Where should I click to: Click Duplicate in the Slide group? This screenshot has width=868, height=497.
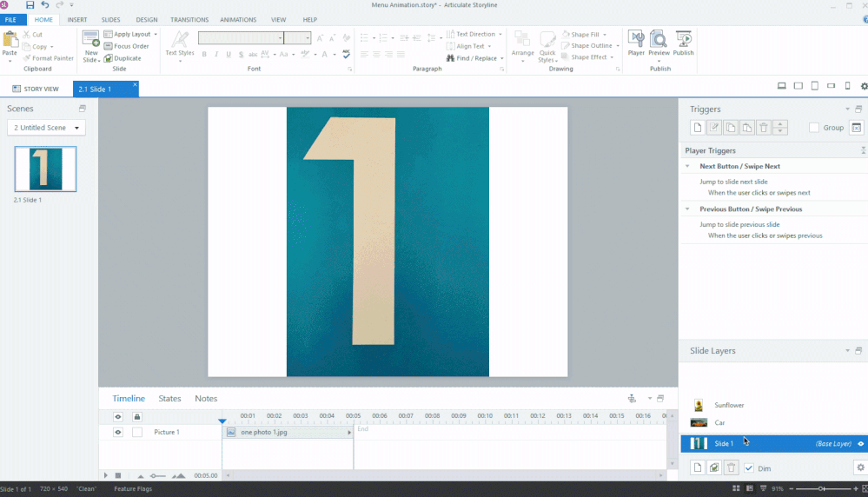point(122,58)
